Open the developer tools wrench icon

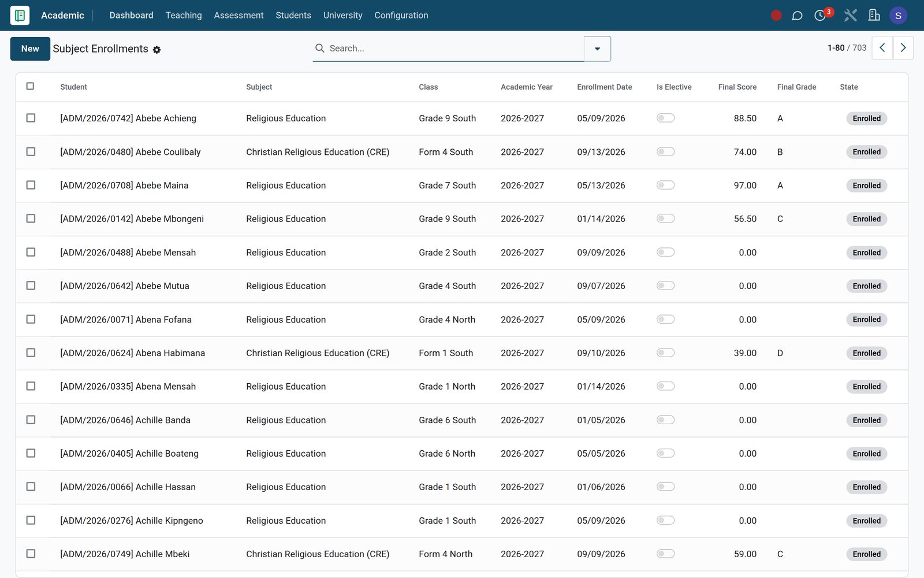(850, 16)
